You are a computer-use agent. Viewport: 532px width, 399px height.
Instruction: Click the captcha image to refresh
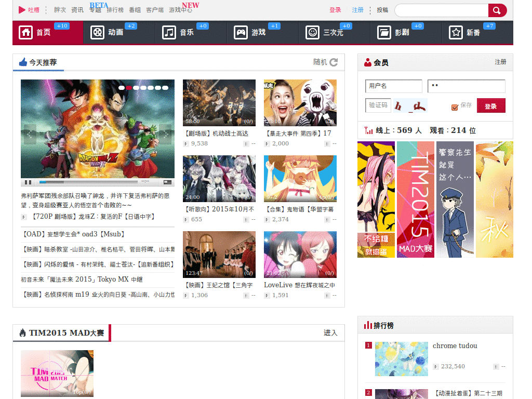pyautogui.click(x=410, y=105)
